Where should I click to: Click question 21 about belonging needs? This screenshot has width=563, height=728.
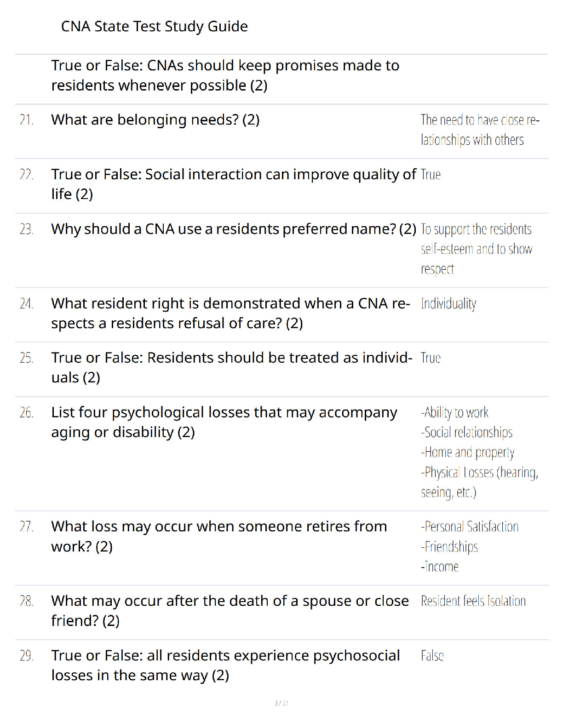click(155, 120)
